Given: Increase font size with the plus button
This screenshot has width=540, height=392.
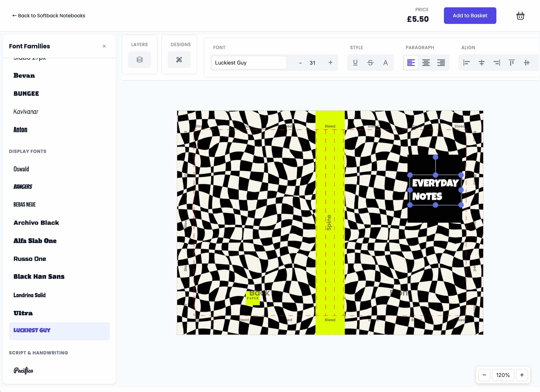Looking at the screenshot, I should 331,63.
